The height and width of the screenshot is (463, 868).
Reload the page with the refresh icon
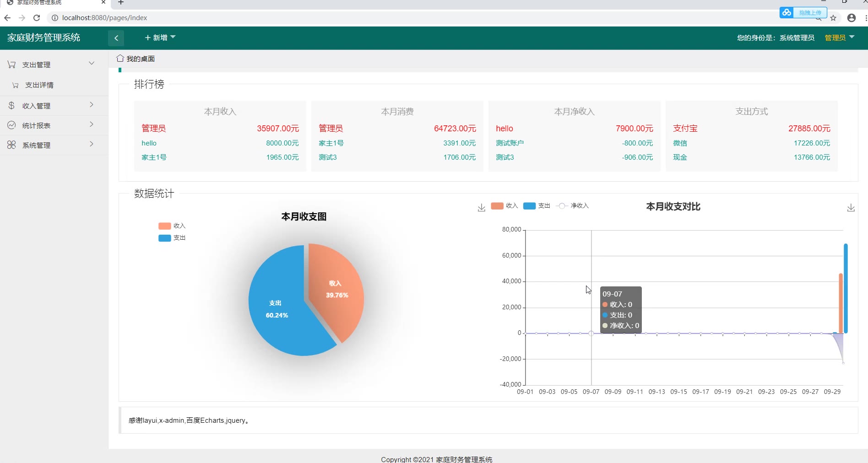point(37,18)
